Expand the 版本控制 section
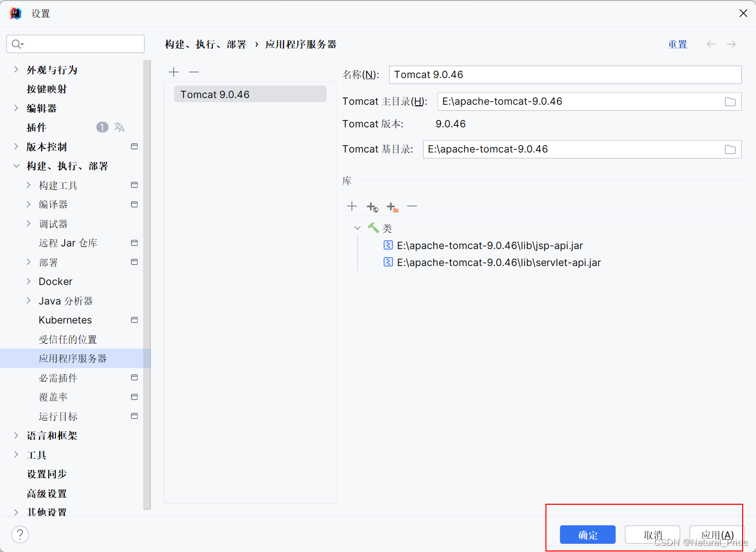 tap(16, 146)
